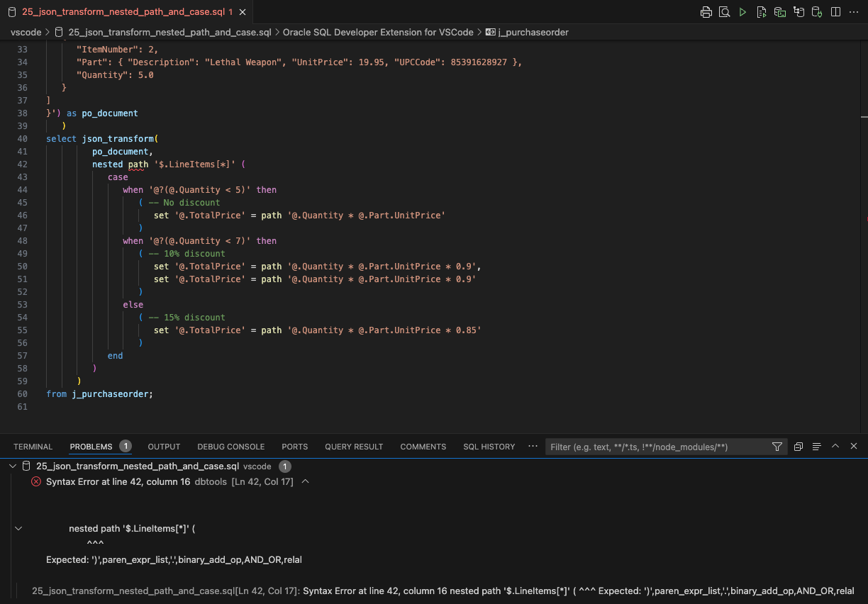Image resolution: width=868 pixels, height=604 pixels.
Task: Click the explain plan tree icon
Action: click(799, 12)
